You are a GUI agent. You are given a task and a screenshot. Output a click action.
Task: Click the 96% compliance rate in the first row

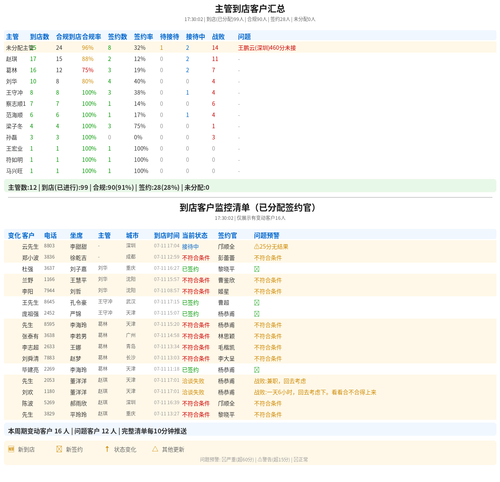[x=88, y=48]
